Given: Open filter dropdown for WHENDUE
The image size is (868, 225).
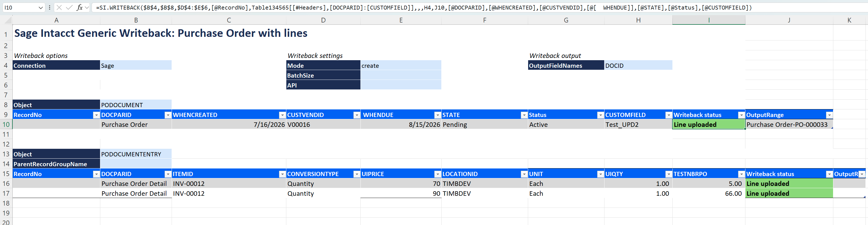Looking at the screenshot, I should pos(437,115).
